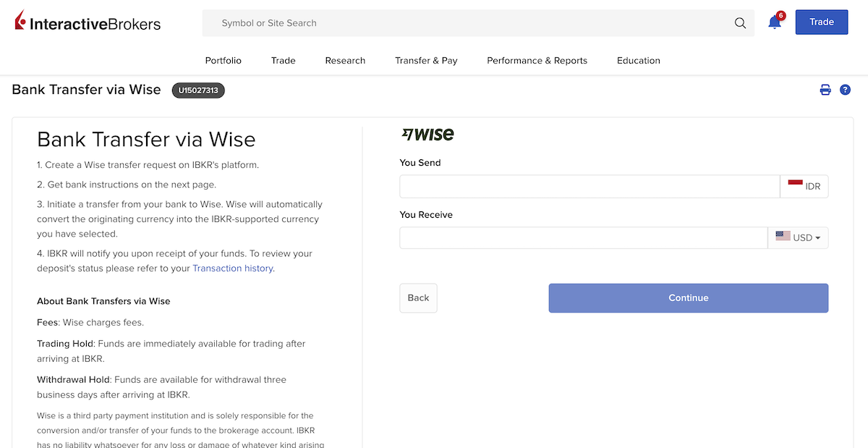Click step 1 'Create a Wise transfer request' text
The image size is (868, 448).
148,165
